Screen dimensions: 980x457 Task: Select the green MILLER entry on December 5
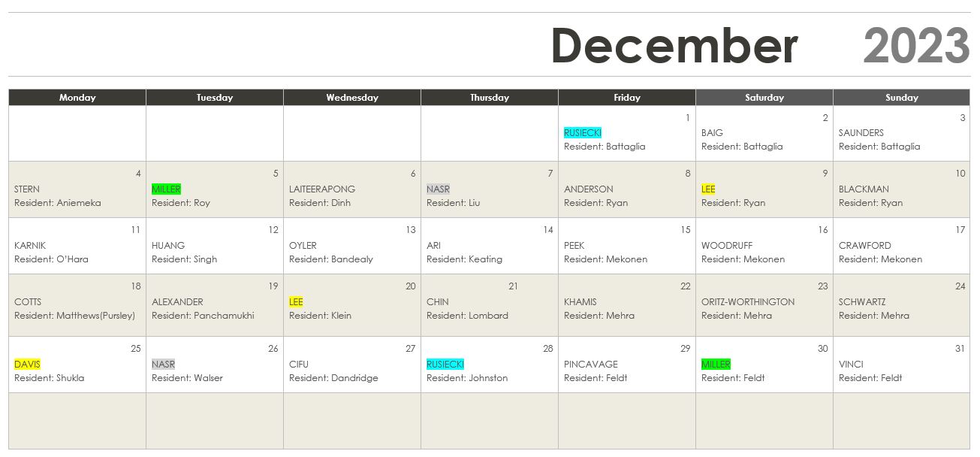click(166, 189)
